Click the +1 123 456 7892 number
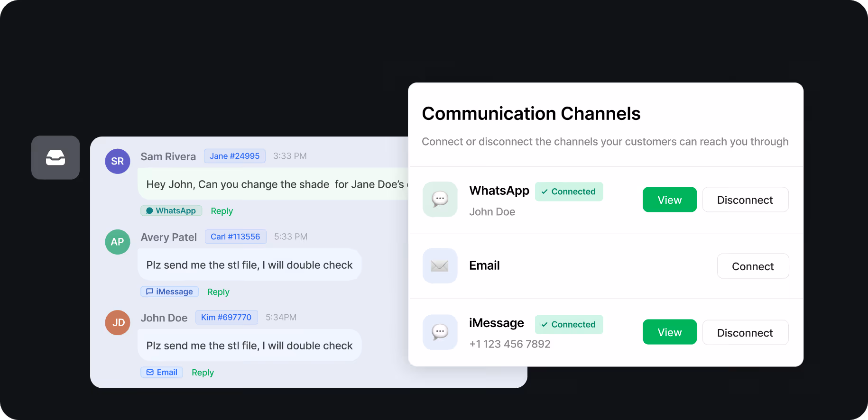The height and width of the screenshot is (420, 868). [x=510, y=344]
